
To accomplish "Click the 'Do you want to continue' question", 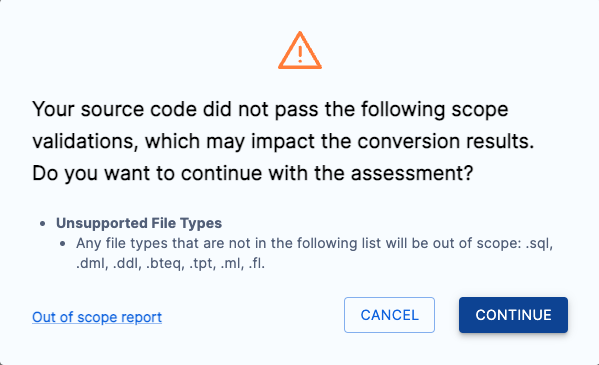I will (253, 174).
